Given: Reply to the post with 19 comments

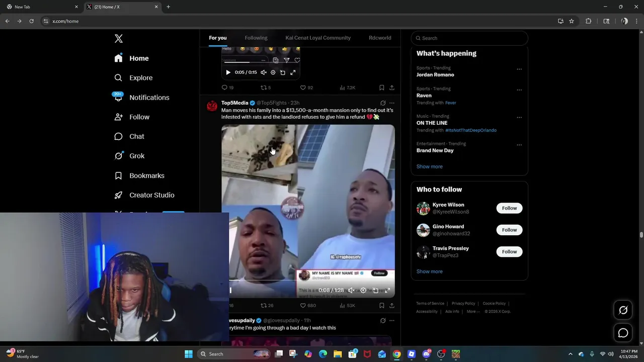Looking at the screenshot, I should click(x=227, y=87).
